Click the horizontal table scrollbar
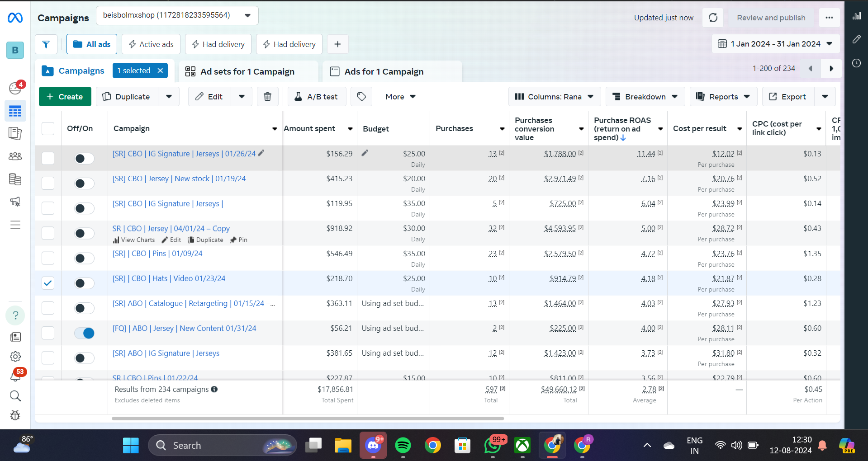The width and height of the screenshot is (868, 461). [x=308, y=419]
